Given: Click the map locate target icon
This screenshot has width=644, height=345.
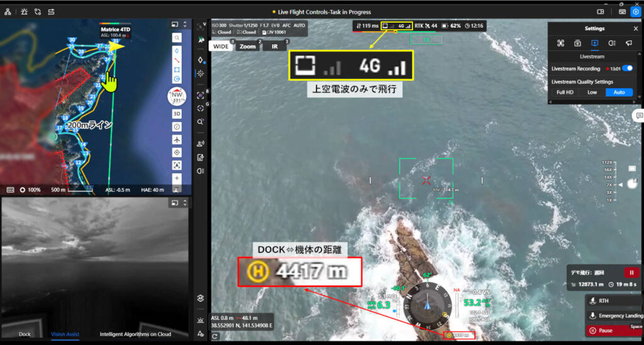Looking at the screenshot, I should tap(177, 152).
